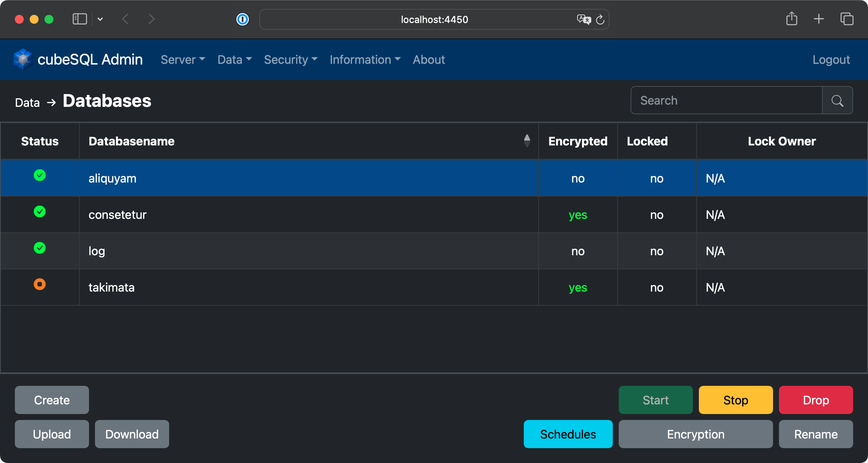Click the search magnifier icon button
Image resolution: width=868 pixels, height=463 pixels.
[x=837, y=101]
